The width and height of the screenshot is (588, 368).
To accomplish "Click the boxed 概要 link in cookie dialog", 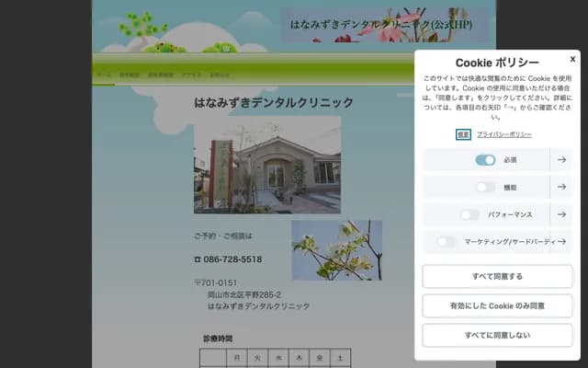I will coord(463,134).
